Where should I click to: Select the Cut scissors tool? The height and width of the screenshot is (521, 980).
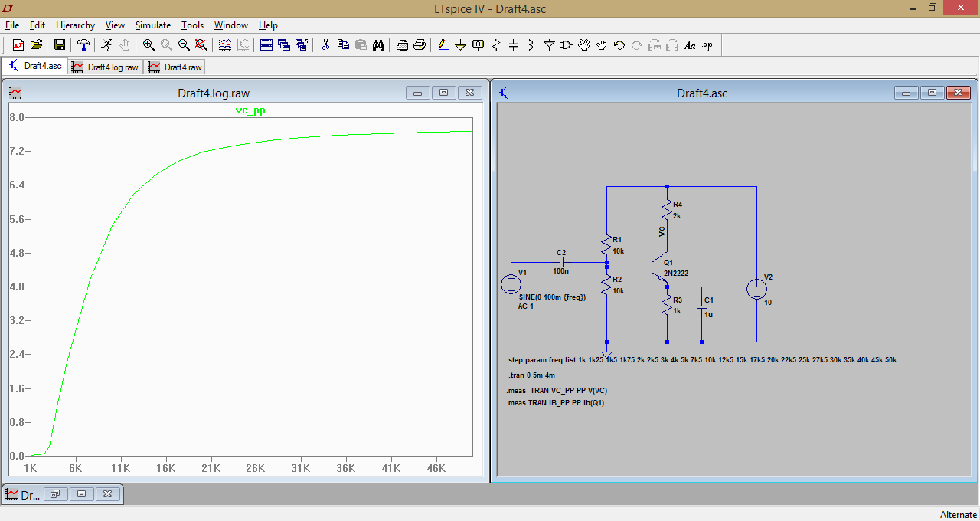[x=325, y=45]
